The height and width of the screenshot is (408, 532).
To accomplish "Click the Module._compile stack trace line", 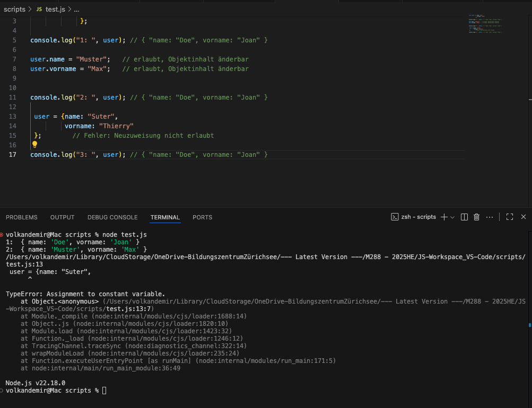I will pos(134,316).
